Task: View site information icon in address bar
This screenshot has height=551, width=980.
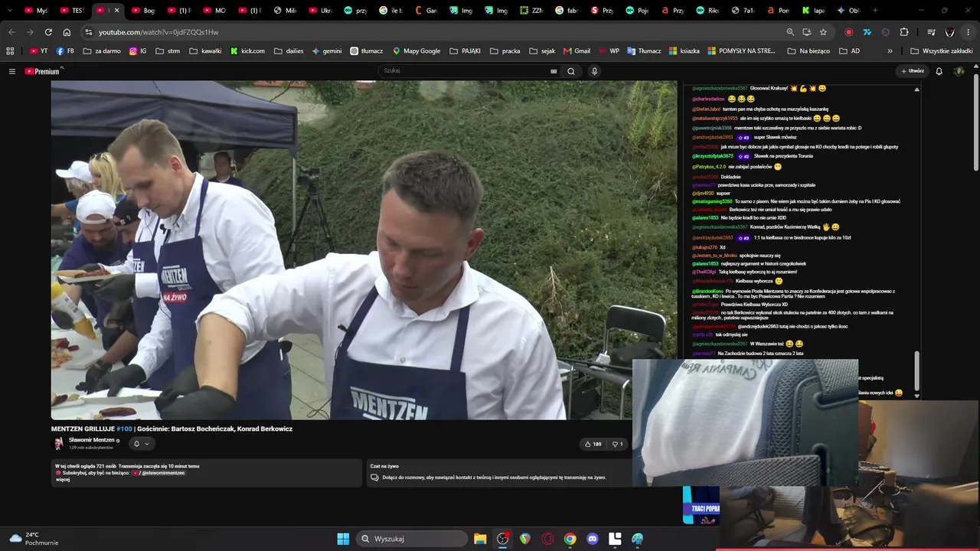Action: click(x=89, y=32)
